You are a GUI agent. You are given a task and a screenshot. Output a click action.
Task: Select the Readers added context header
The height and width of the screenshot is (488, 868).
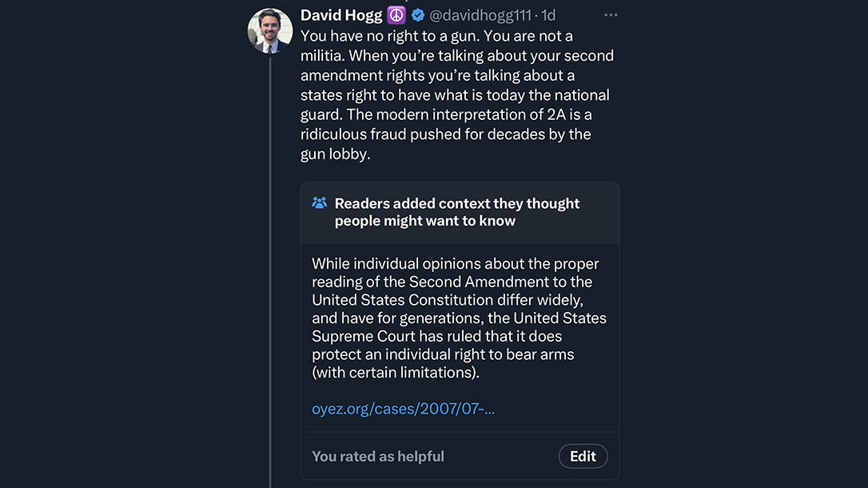click(x=456, y=212)
